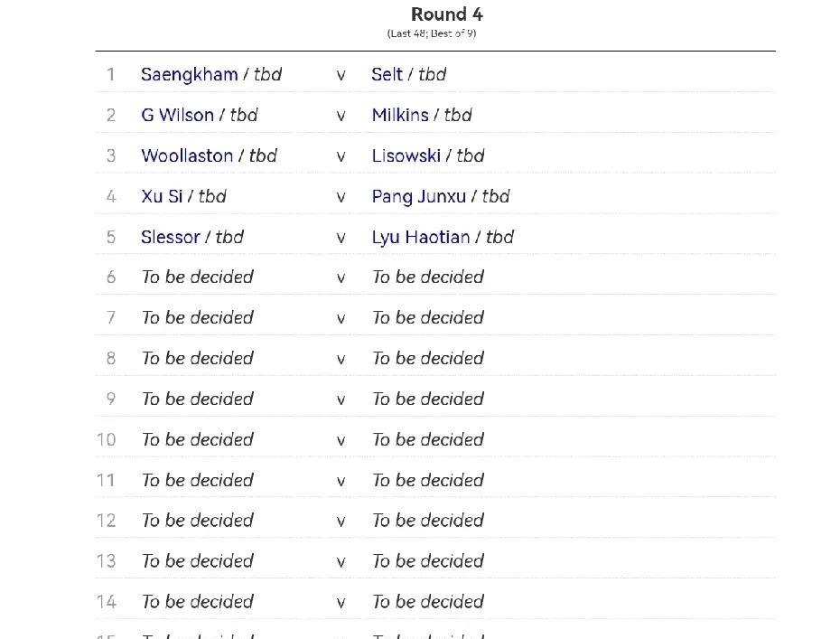Viewport: 840px width, 639px height.
Task: Click left "To be decided" in match 6
Action: tap(197, 277)
